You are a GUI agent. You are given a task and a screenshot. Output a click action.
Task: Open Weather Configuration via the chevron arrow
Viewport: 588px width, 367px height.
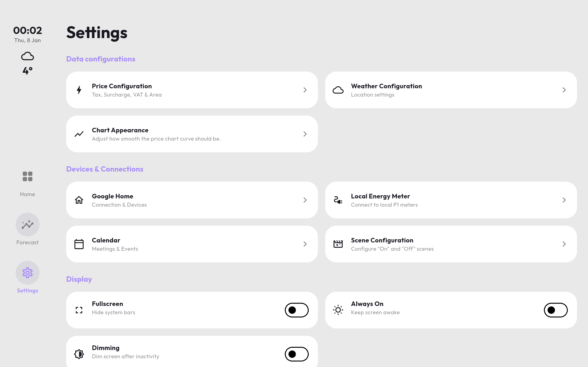coord(564,90)
